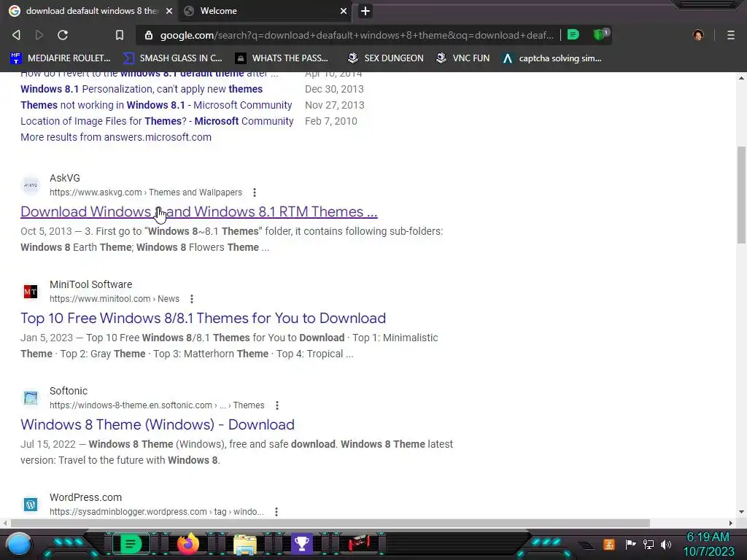Open the three-dot options for MiniTool result

[192, 299]
